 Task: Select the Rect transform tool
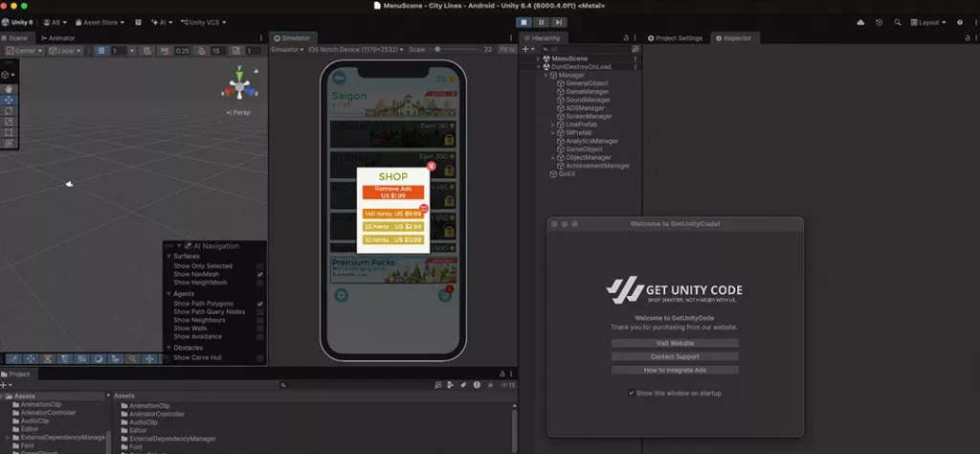9,132
